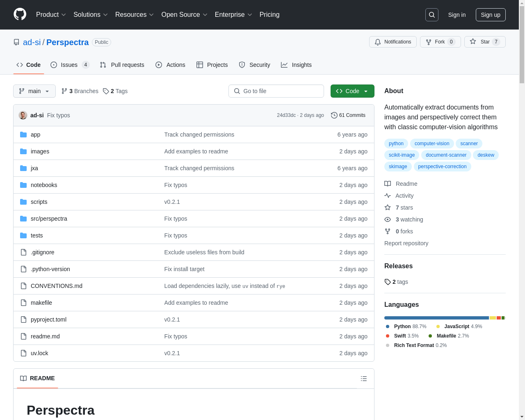Image resolution: width=525 pixels, height=420 pixels.
Task: Fork the Perspectra repository
Action: click(440, 42)
